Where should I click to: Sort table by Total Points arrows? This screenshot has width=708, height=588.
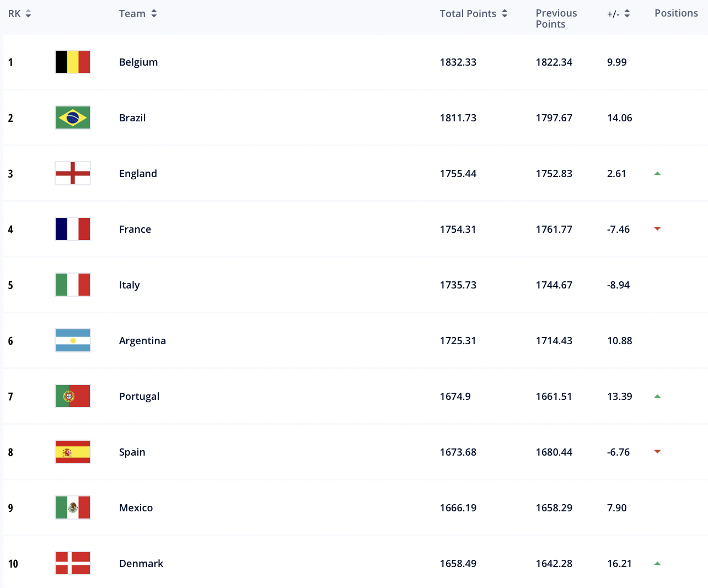coord(505,14)
